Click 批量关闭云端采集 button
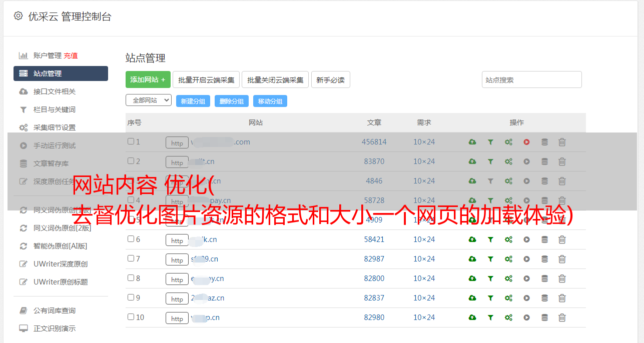644x343 pixels. coord(275,79)
